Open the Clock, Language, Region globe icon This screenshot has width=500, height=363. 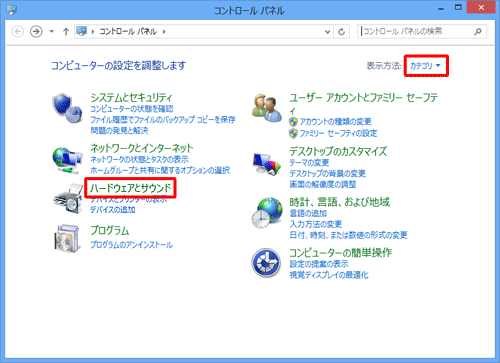(x=267, y=213)
